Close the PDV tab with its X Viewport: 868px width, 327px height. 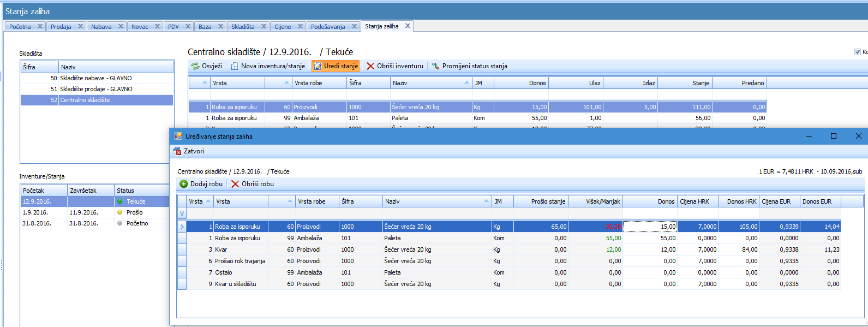[188, 26]
